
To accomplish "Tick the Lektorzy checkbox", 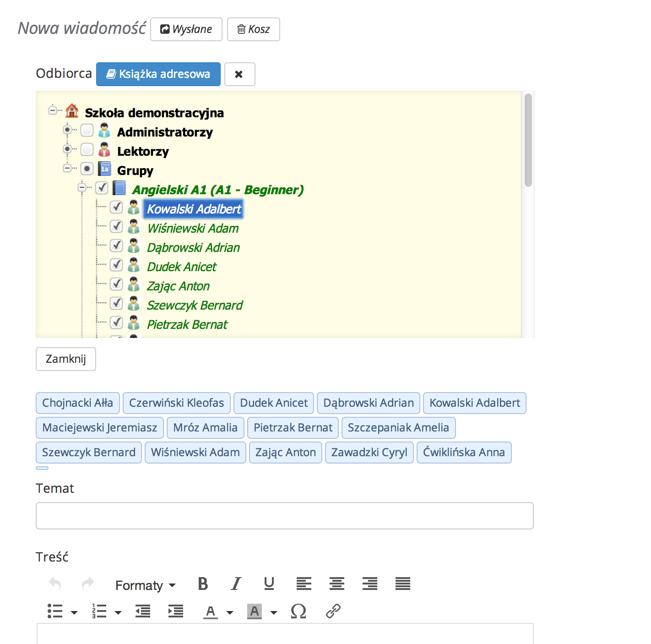I will pyautogui.click(x=87, y=150).
